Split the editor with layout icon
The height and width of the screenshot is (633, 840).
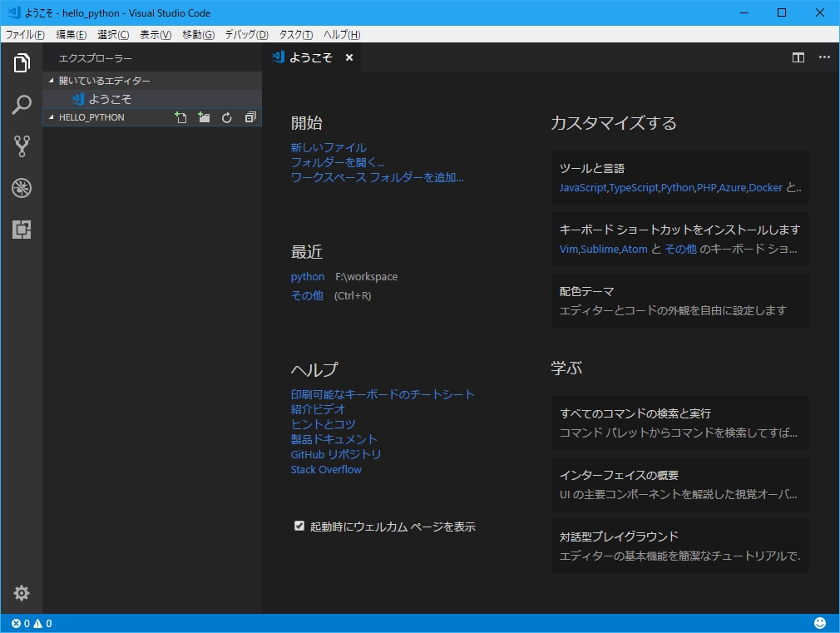click(798, 57)
